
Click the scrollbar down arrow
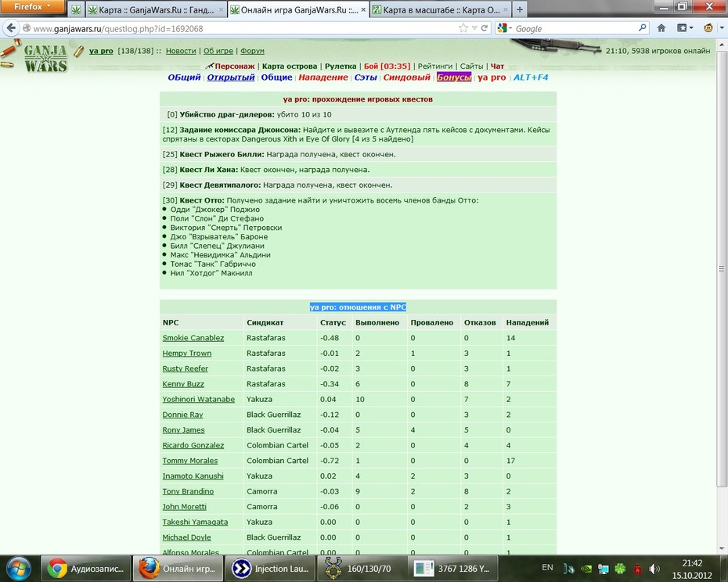(722, 548)
